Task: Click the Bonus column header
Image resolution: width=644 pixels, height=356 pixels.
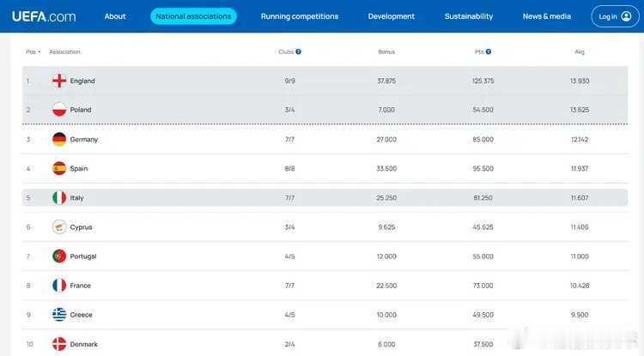Action: (x=386, y=51)
